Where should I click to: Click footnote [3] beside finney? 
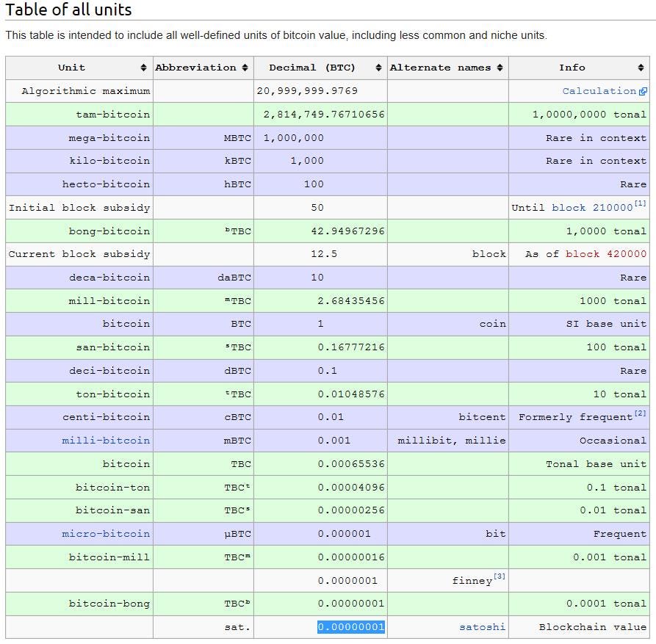[500, 576]
